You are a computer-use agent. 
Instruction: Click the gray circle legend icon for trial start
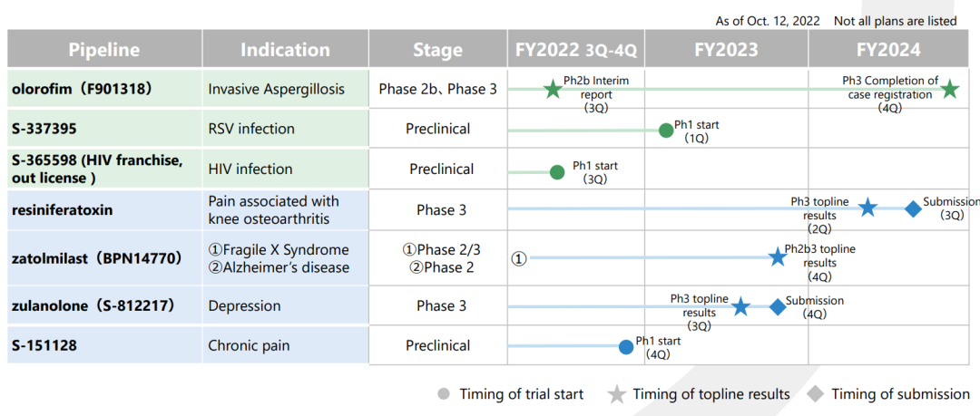pos(444,394)
